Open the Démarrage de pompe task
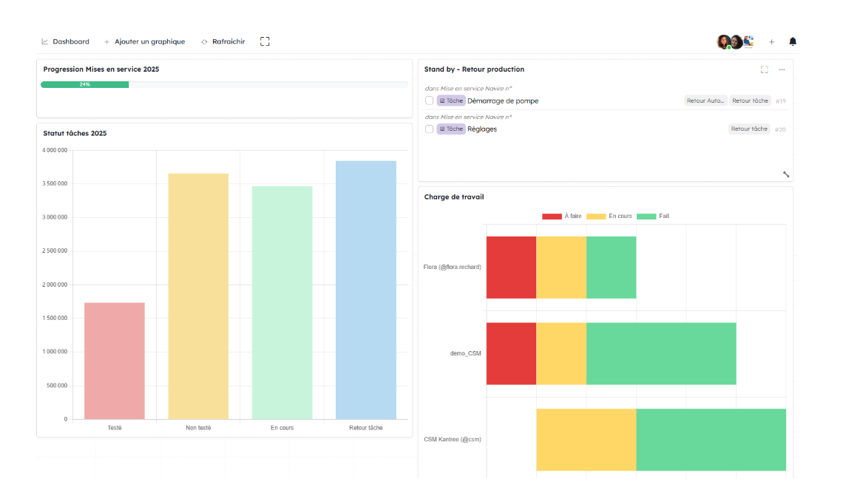846x504 pixels. [503, 101]
